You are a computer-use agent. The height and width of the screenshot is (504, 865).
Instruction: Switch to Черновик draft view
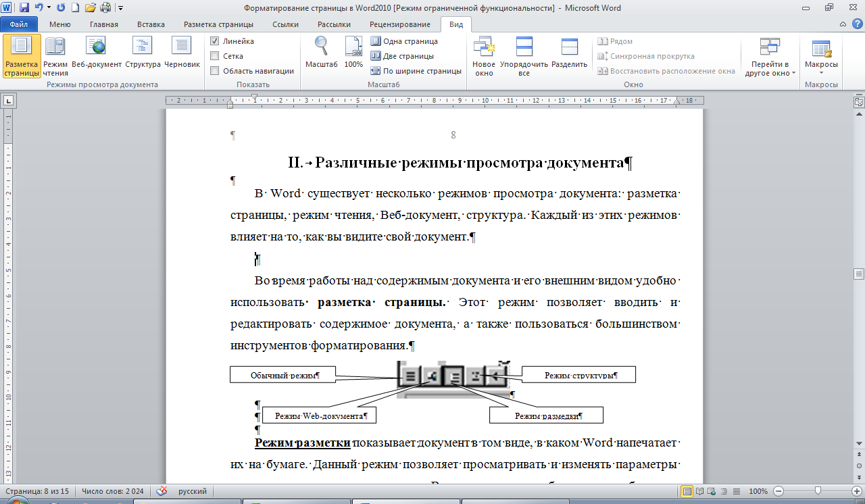click(182, 53)
